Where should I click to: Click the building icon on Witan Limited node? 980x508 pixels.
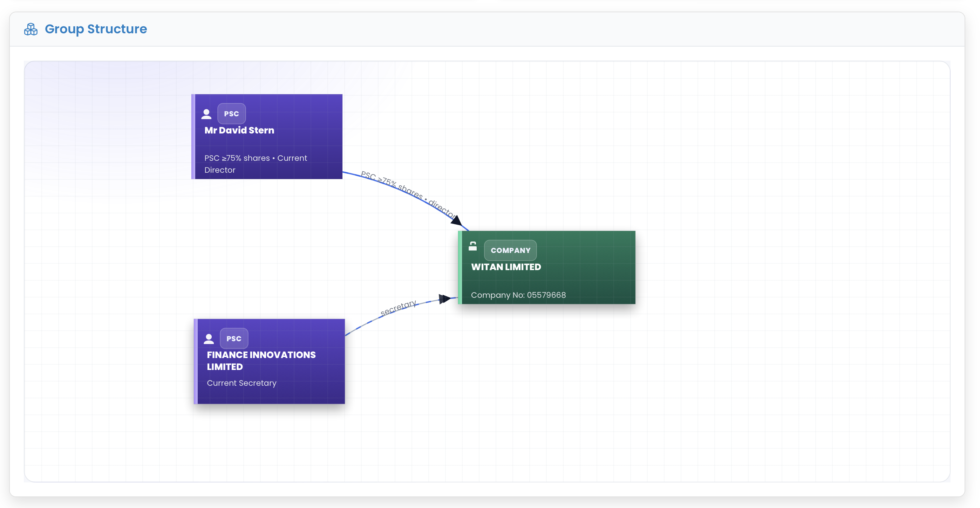tap(472, 246)
